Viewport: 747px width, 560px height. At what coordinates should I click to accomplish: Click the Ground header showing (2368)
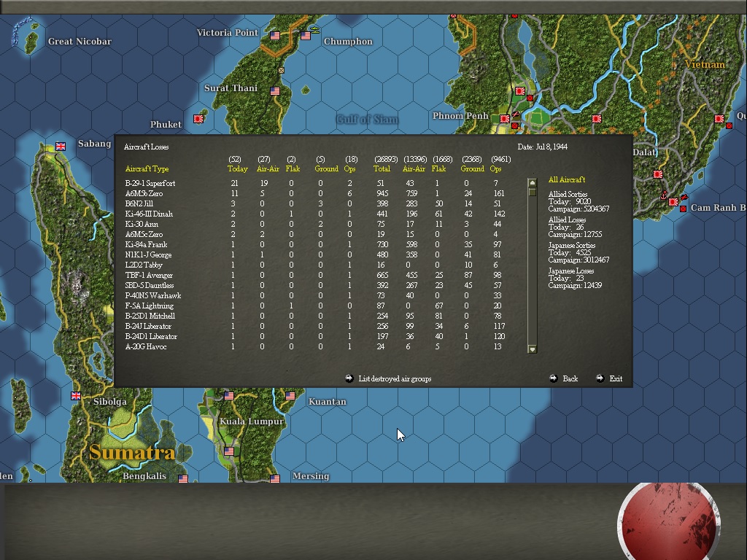472,168
